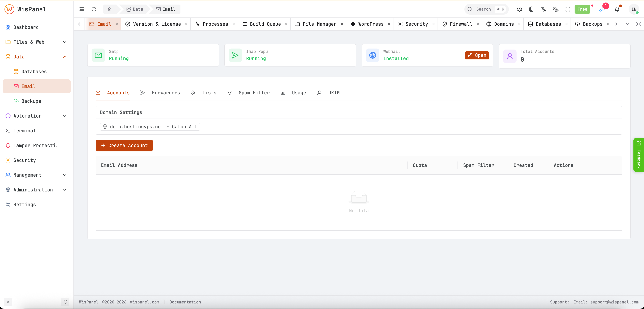Expand Automation section
The width and height of the screenshot is (644, 309).
click(x=37, y=116)
